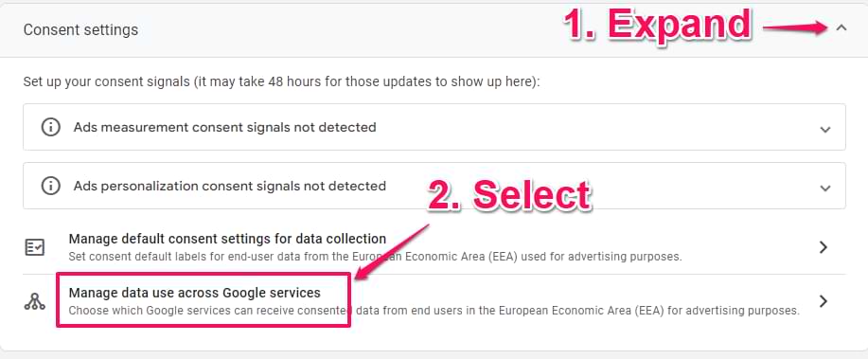Click the EEA description under default consent settings

pyautogui.click(x=376, y=257)
